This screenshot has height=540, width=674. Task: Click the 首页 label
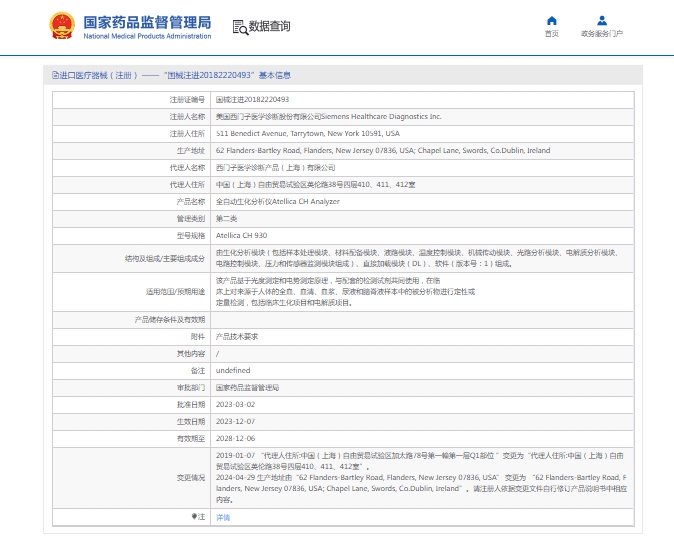(x=552, y=34)
